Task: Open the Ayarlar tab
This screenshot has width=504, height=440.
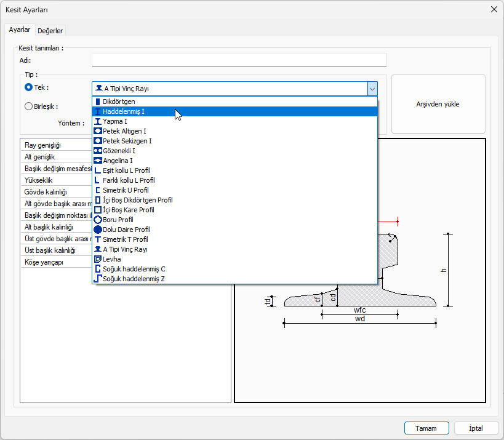Action: click(x=19, y=30)
